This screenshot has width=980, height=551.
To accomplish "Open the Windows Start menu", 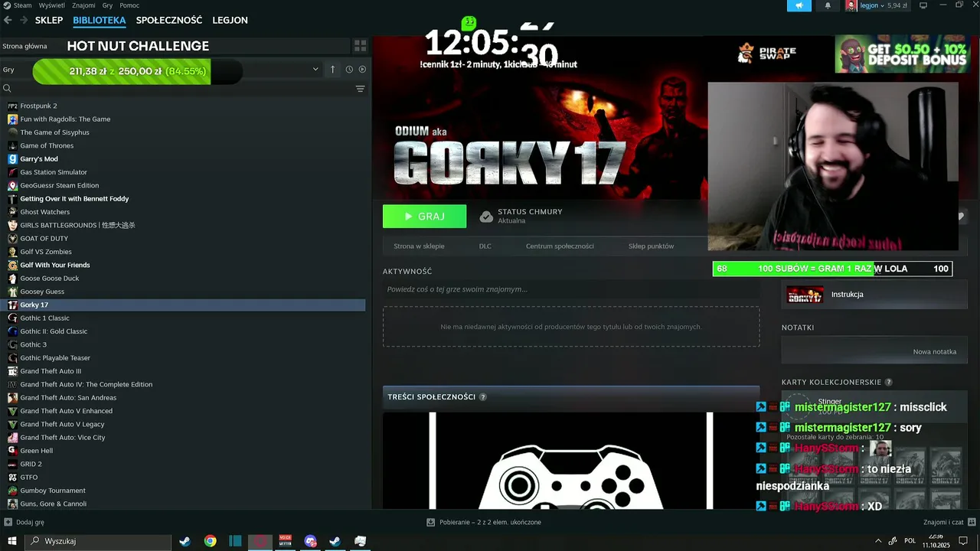I will tap(12, 541).
